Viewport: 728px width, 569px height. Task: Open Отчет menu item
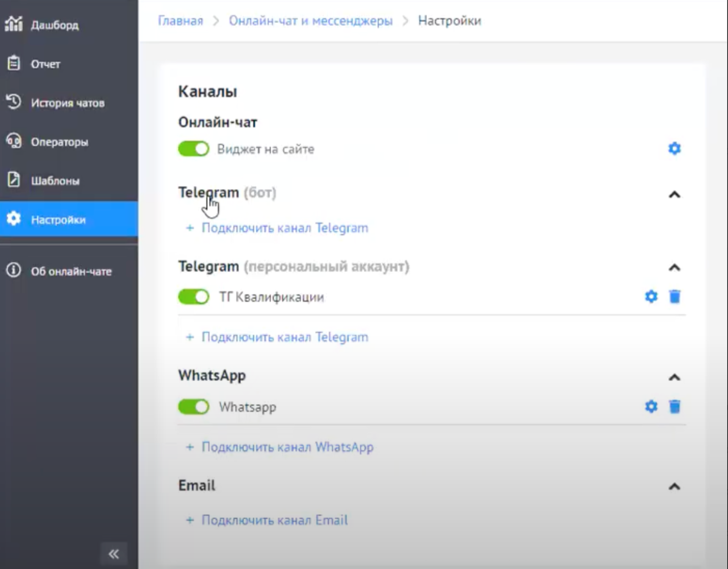click(x=69, y=64)
